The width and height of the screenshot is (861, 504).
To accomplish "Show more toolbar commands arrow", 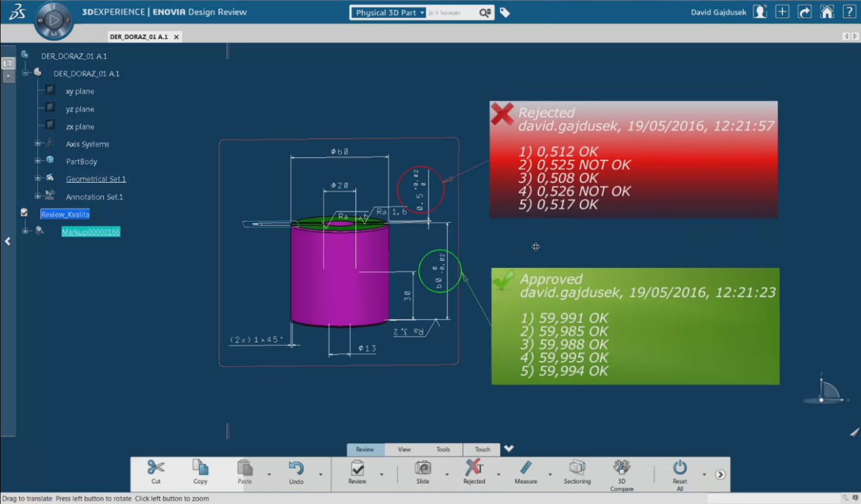I will [720, 475].
